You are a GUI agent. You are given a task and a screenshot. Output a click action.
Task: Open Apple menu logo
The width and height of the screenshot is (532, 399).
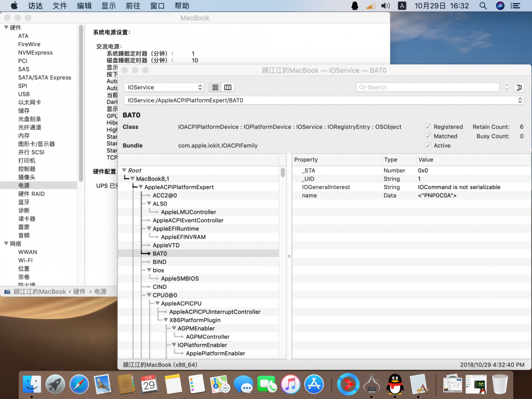pyautogui.click(x=14, y=6)
